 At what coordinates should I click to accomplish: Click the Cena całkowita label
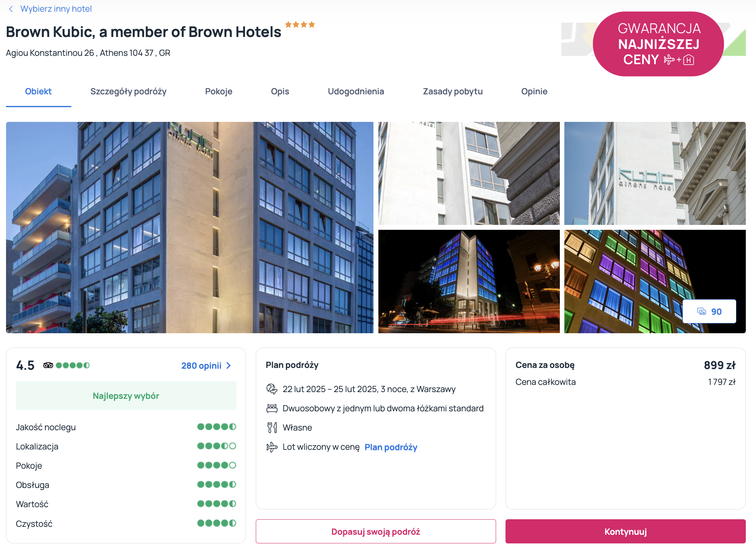tap(545, 382)
